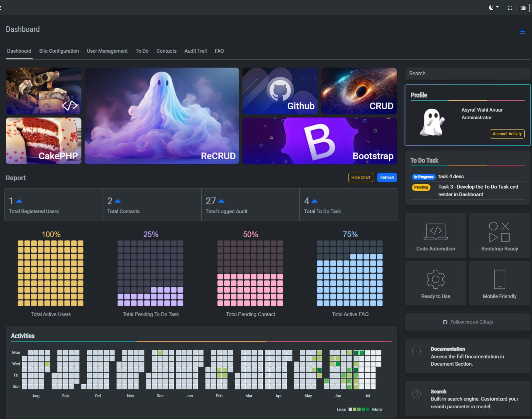Click the 'Jul' month label in Activities
This screenshot has width=532, height=419.
[367, 396]
